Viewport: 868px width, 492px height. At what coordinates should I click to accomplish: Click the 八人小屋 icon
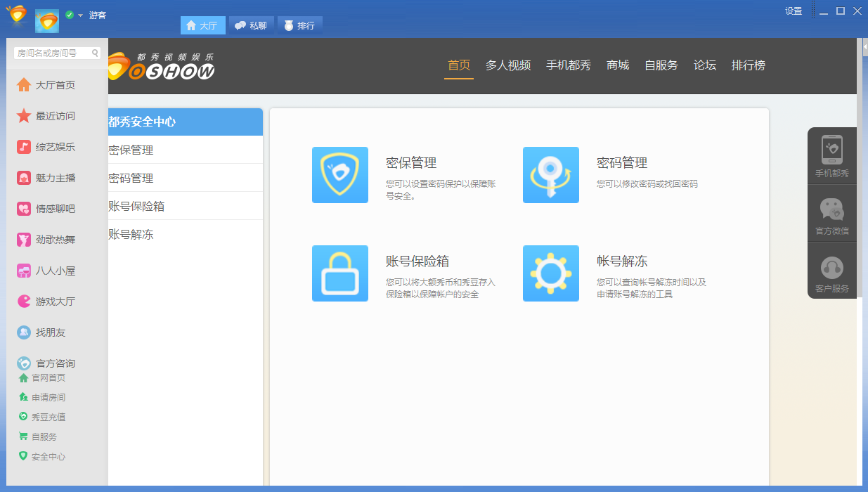[24, 271]
